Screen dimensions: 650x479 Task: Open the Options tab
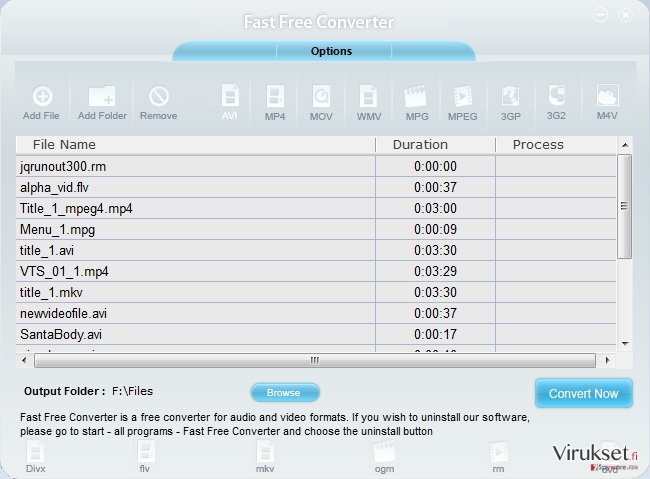pyautogui.click(x=331, y=51)
